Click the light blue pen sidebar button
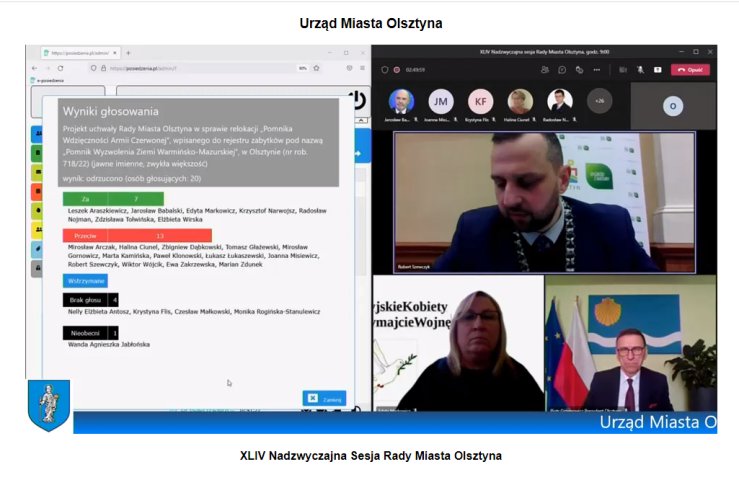Image resolution: width=739 pixels, height=480 pixels. 37,249
